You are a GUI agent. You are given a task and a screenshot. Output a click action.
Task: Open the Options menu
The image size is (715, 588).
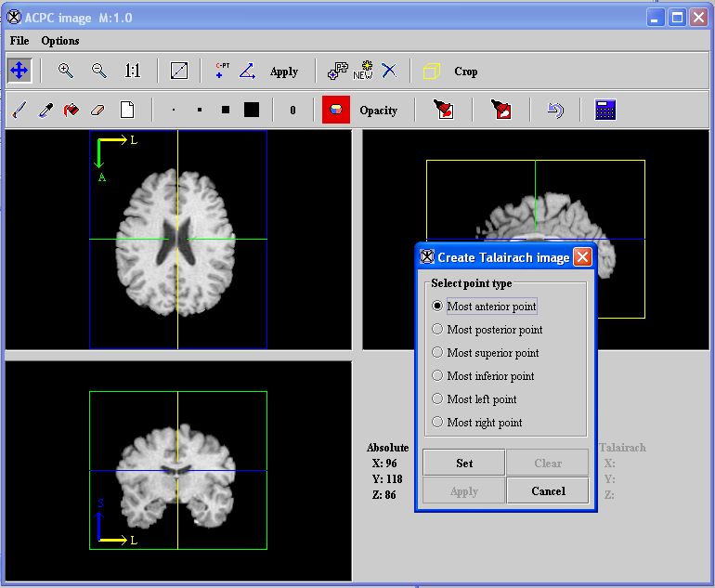[60, 41]
